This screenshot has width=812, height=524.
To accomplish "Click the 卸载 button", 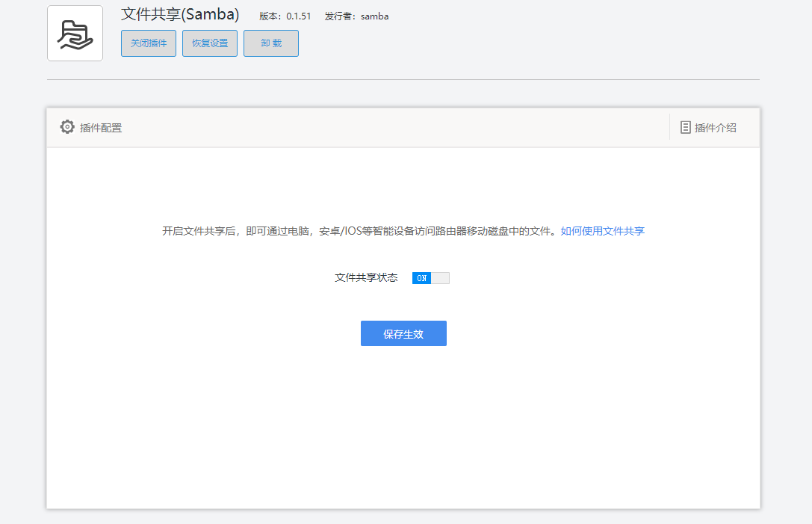I will click(271, 43).
